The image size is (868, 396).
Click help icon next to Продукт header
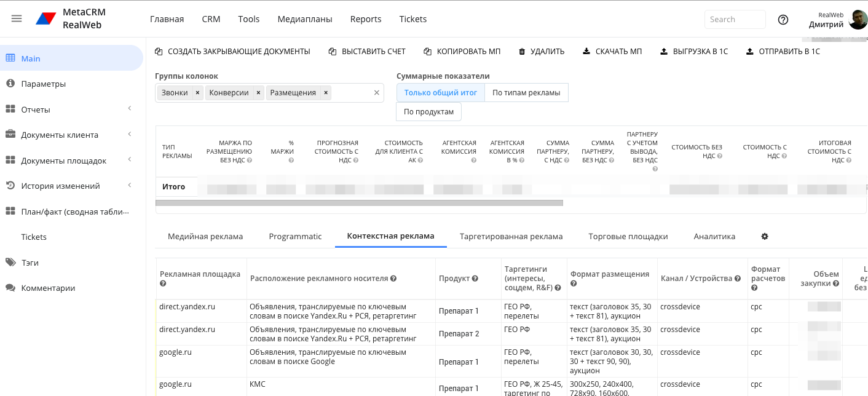coord(475,279)
